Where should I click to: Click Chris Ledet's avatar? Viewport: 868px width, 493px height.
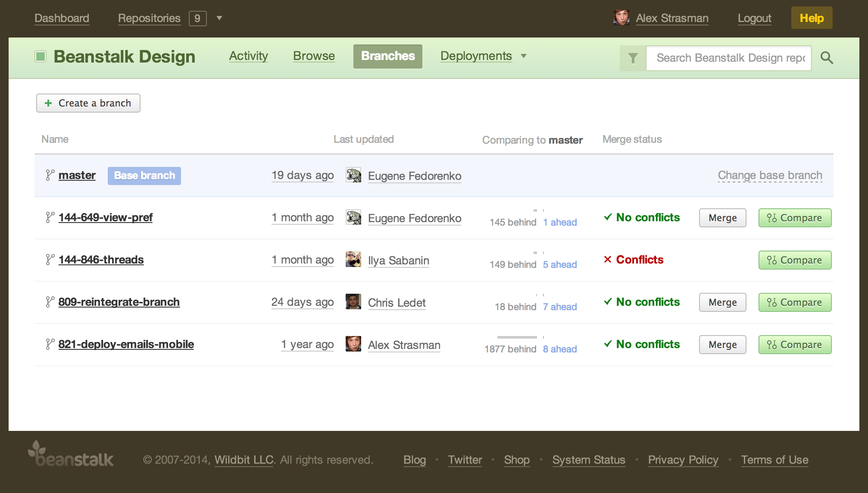353,302
